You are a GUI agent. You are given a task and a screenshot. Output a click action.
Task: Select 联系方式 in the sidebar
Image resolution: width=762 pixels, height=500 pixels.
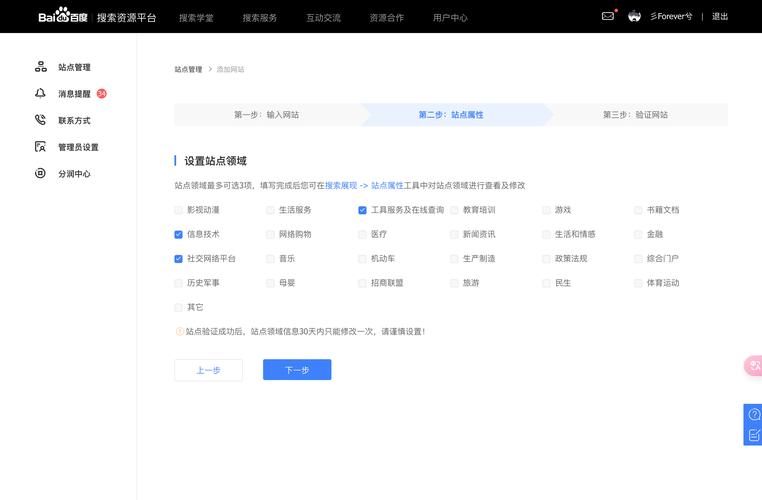(x=74, y=121)
